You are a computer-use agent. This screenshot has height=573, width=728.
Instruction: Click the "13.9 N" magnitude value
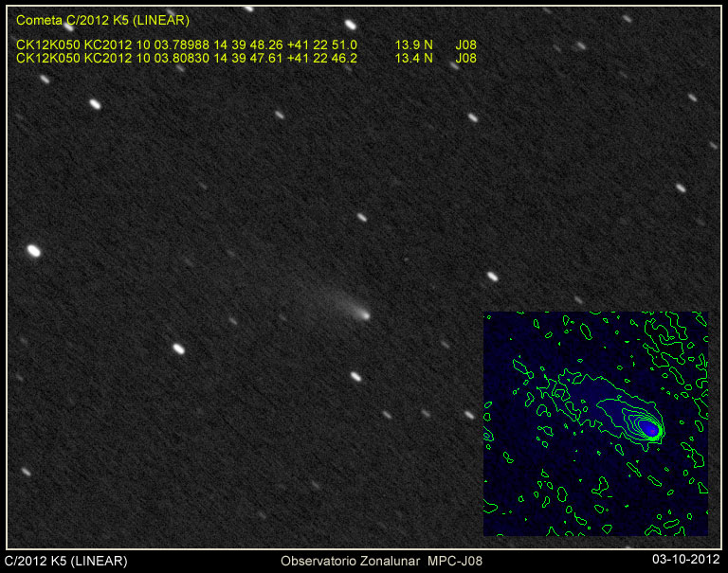pyautogui.click(x=413, y=45)
